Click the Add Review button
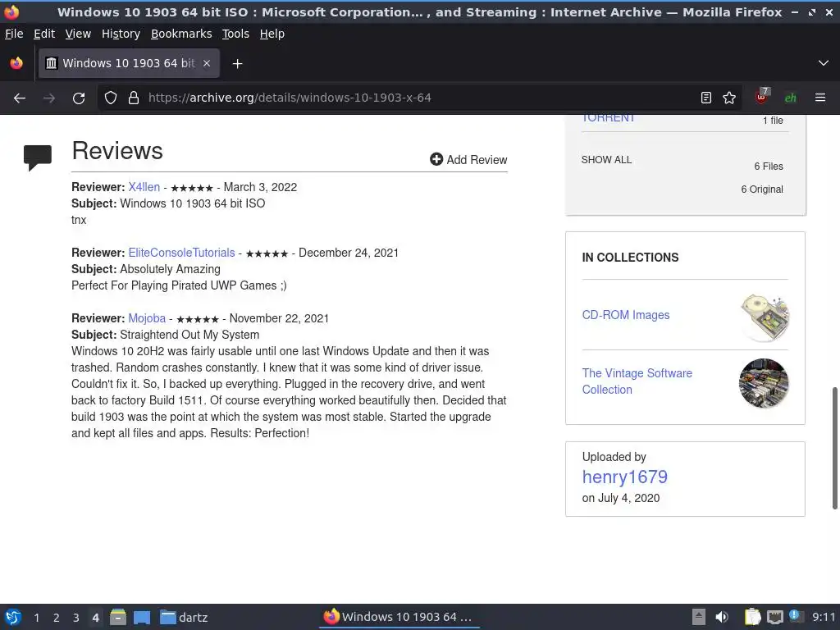This screenshot has height=630, width=840. (468, 160)
